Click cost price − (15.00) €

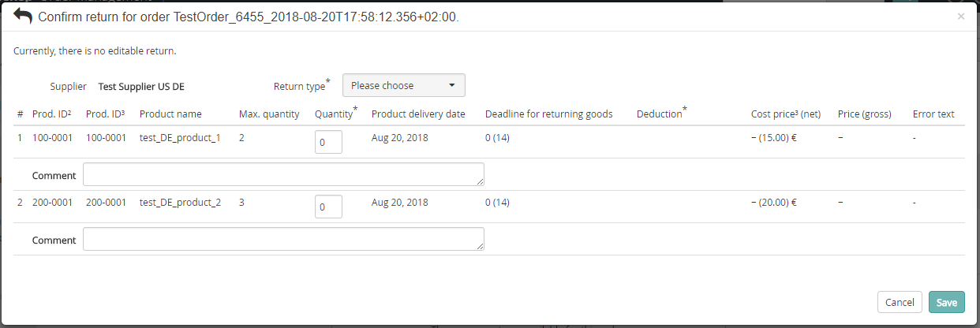coord(774,137)
